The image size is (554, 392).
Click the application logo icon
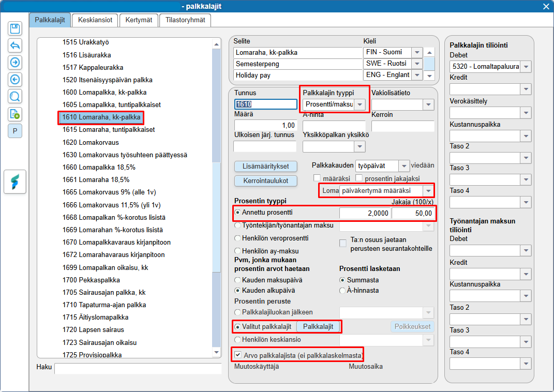pos(15,182)
